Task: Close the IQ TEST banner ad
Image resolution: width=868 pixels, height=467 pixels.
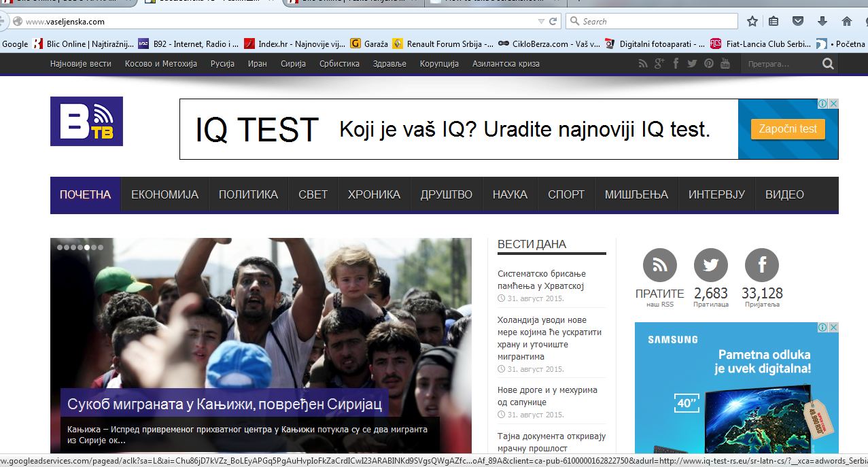Action: pos(833,104)
